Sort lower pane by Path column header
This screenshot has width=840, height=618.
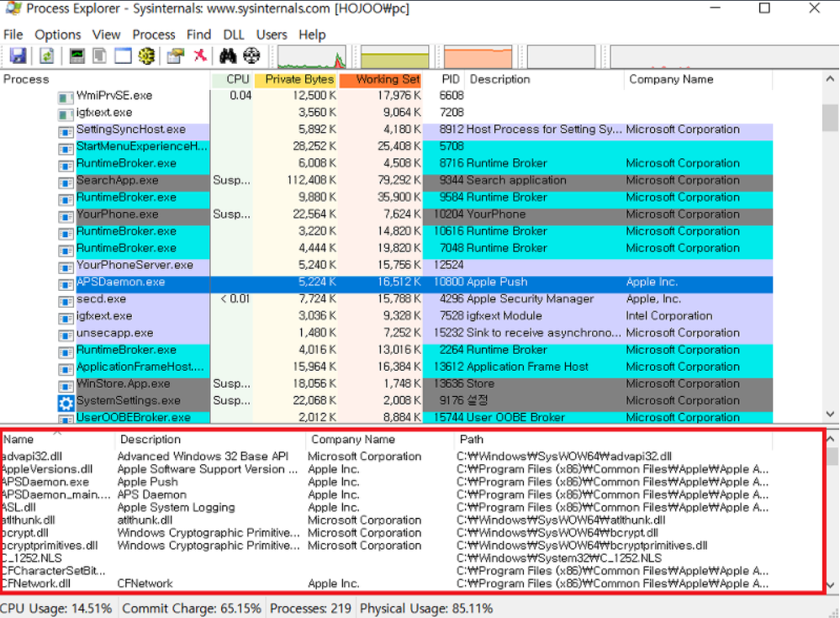tap(613, 439)
